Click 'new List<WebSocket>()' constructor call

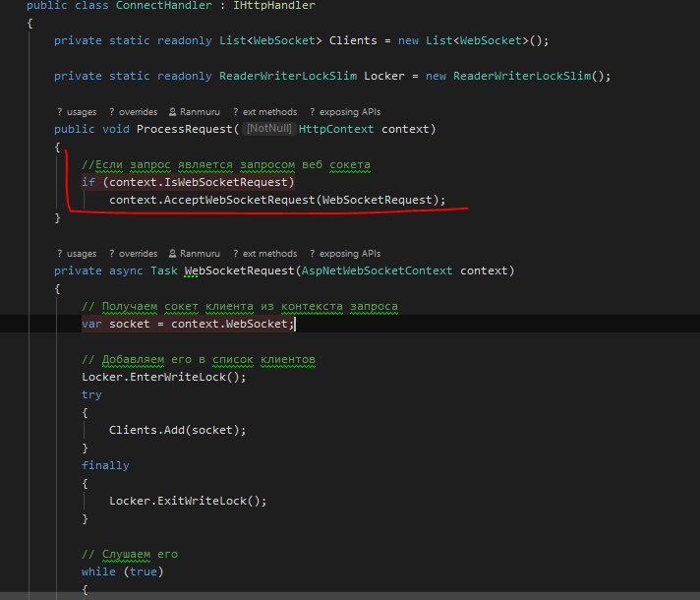[x=470, y=40]
